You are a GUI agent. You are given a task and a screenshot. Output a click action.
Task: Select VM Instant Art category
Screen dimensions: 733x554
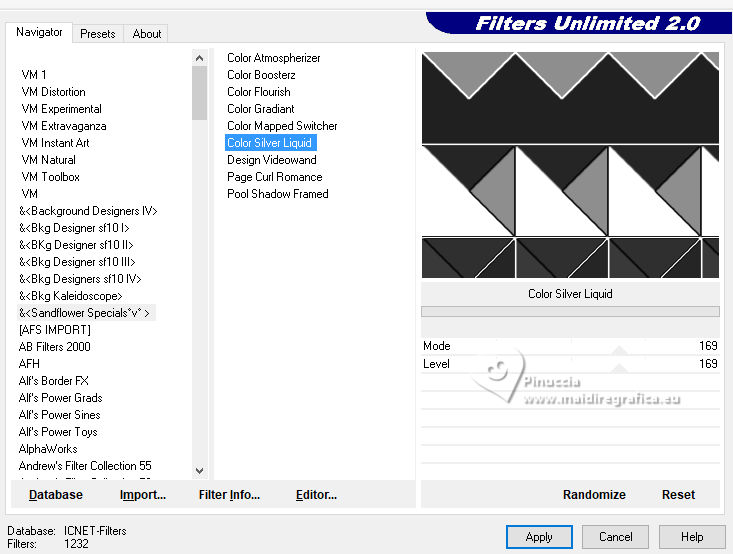[56, 143]
